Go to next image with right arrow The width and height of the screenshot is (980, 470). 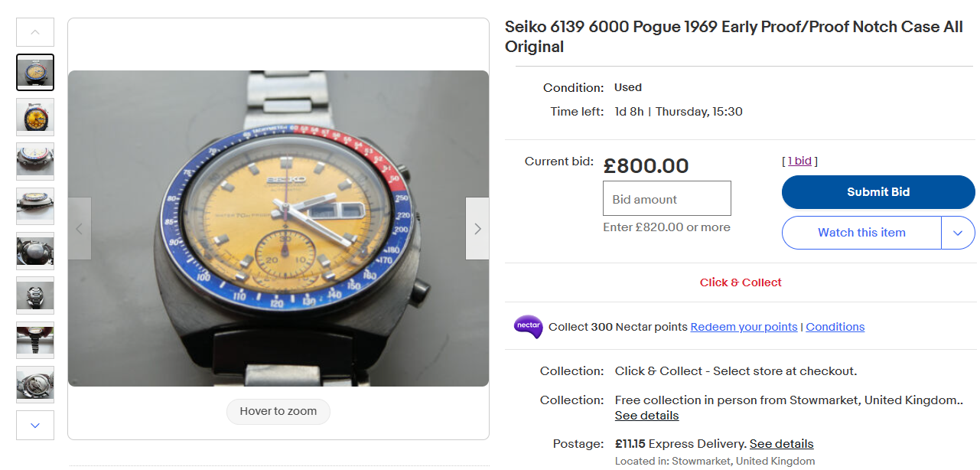coord(477,229)
